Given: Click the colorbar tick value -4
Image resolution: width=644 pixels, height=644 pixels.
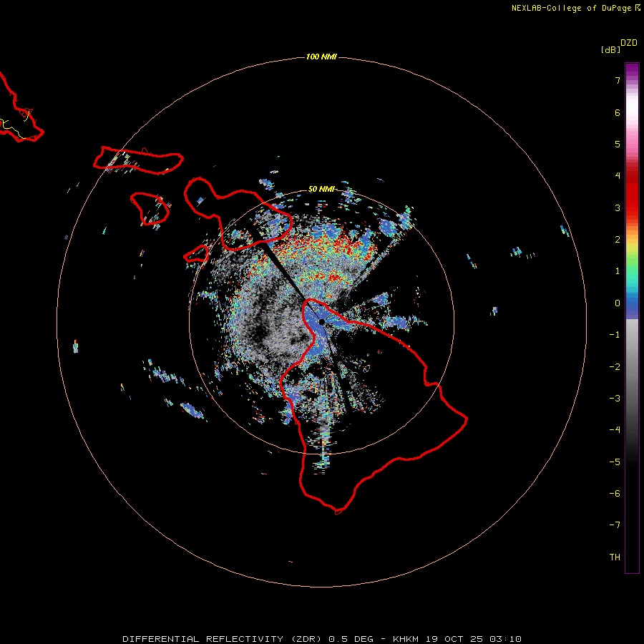Looking at the screenshot, I should pos(615,430).
